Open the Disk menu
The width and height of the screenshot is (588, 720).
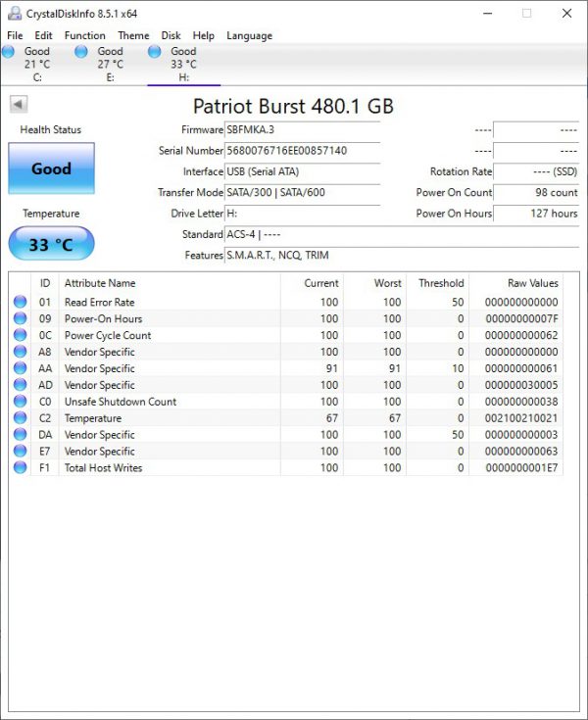point(171,35)
